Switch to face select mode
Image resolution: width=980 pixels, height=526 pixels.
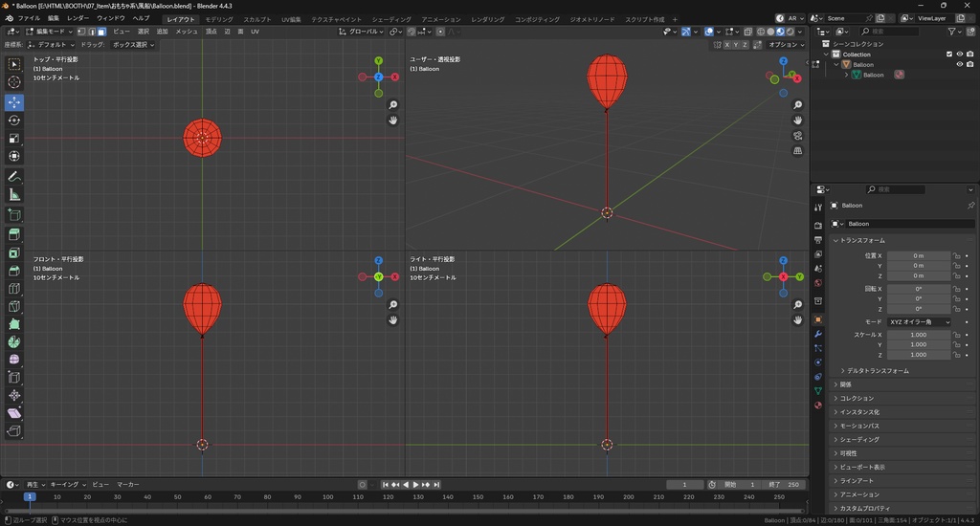(101, 32)
